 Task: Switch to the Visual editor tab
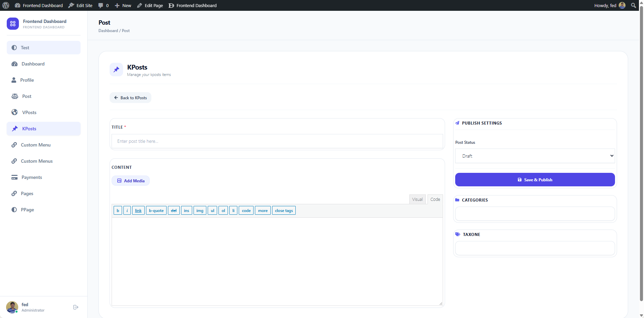click(417, 199)
